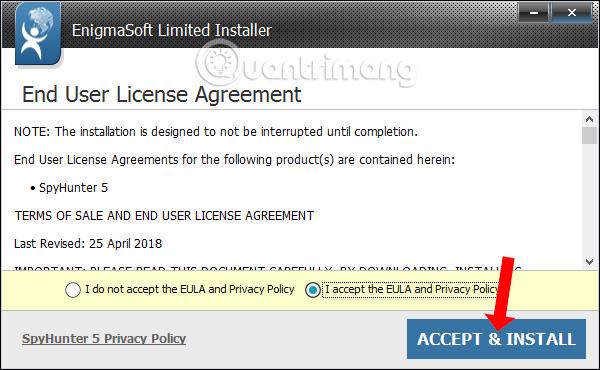Click the EULA scrollbar down arrow
600x370 pixels.
tap(589, 262)
